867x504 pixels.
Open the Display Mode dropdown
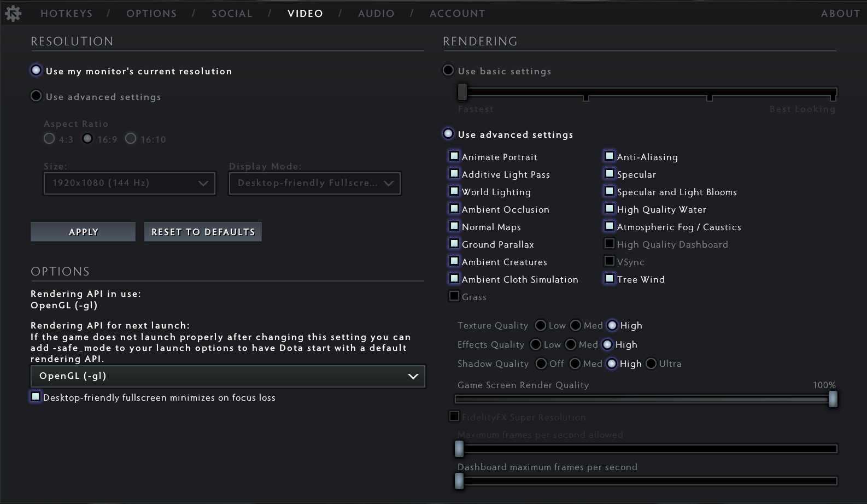[x=315, y=183]
